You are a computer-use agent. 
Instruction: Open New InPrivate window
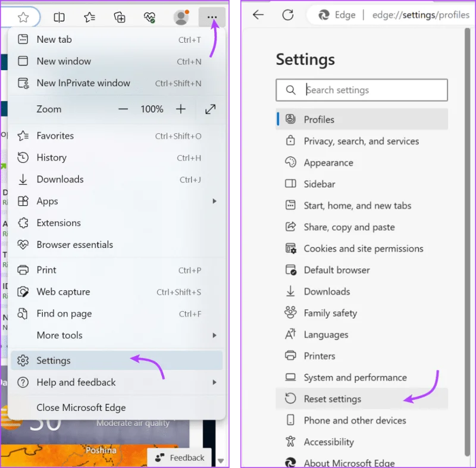(117, 83)
